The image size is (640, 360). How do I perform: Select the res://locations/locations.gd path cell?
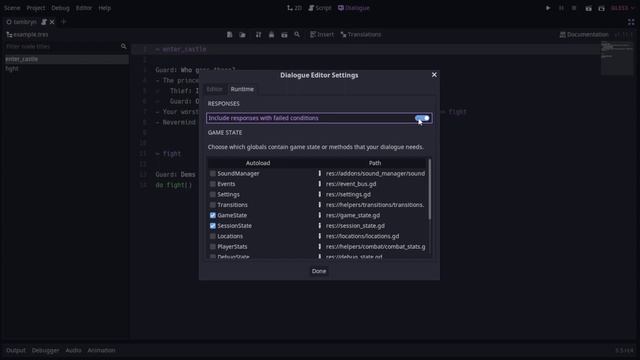point(362,236)
